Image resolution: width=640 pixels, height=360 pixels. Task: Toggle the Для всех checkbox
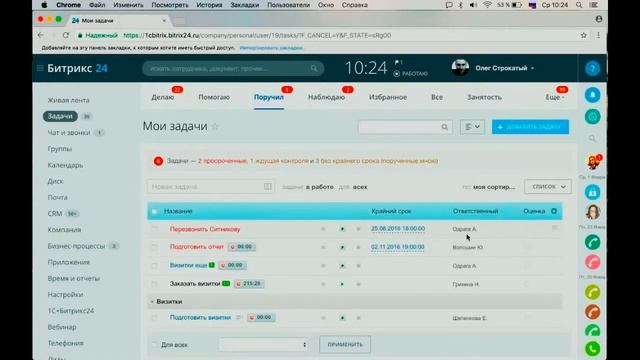[x=154, y=345]
